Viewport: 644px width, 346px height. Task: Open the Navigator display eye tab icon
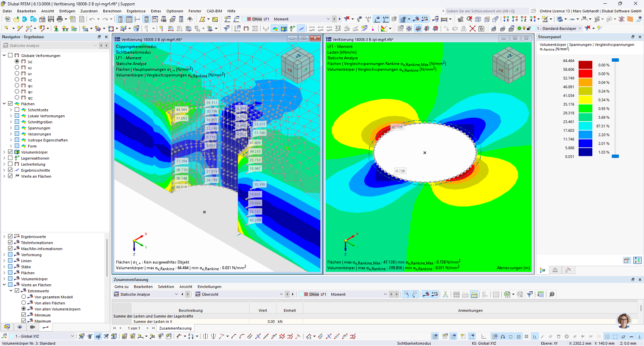click(20, 327)
